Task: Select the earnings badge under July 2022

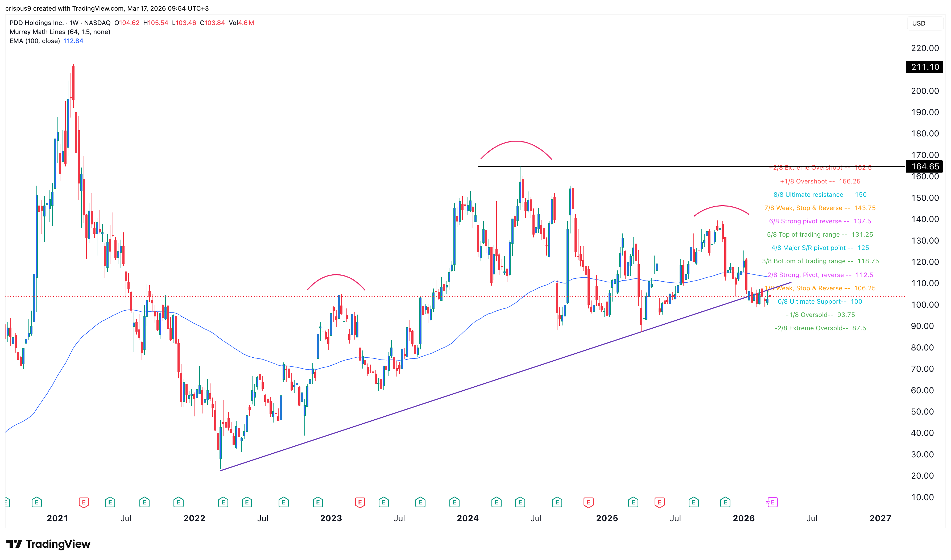Action: pyautogui.click(x=246, y=502)
